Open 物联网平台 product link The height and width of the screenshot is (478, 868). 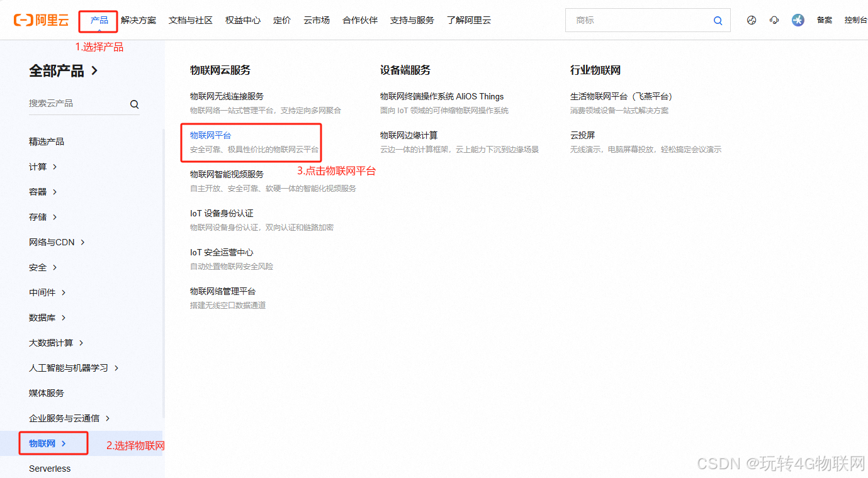(210, 135)
